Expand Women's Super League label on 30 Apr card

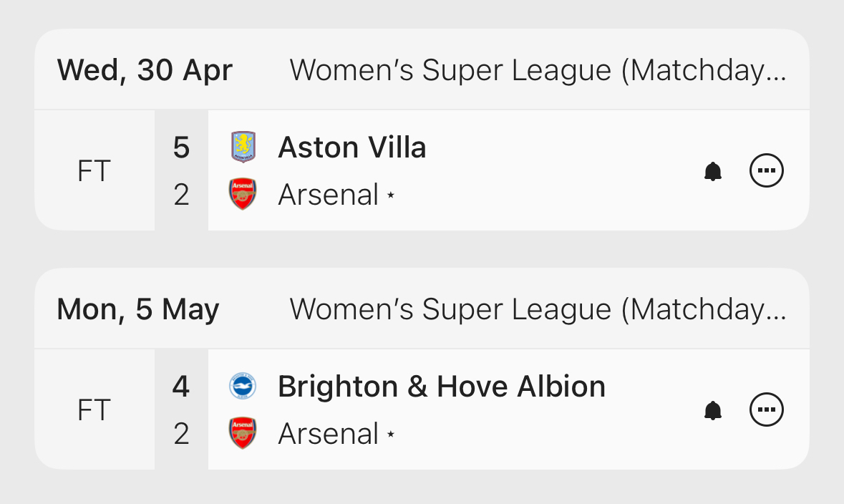[538, 70]
